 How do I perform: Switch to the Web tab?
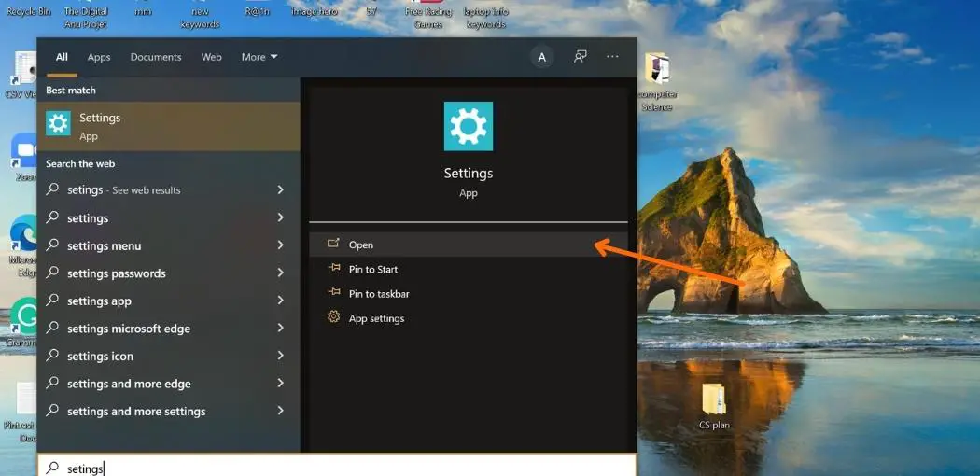pyautogui.click(x=211, y=57)
